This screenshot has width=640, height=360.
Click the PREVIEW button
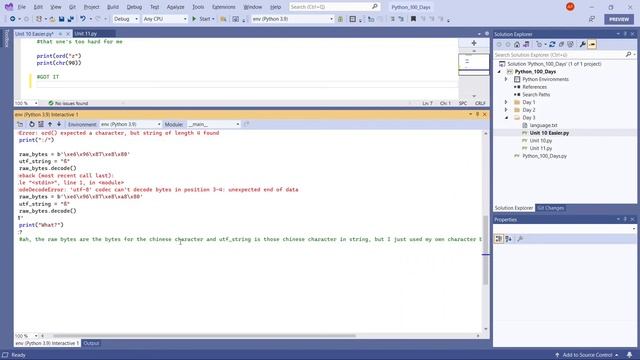[x=619, y=19]
